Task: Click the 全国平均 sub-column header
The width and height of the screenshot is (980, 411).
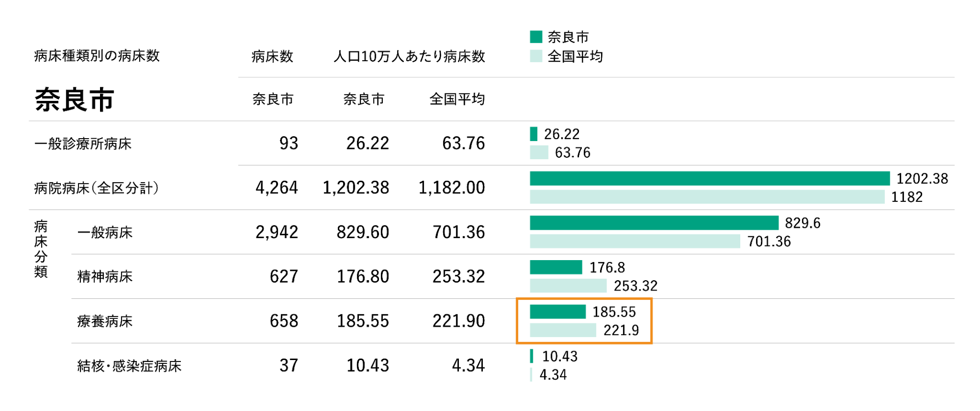Action: point(457,99)
